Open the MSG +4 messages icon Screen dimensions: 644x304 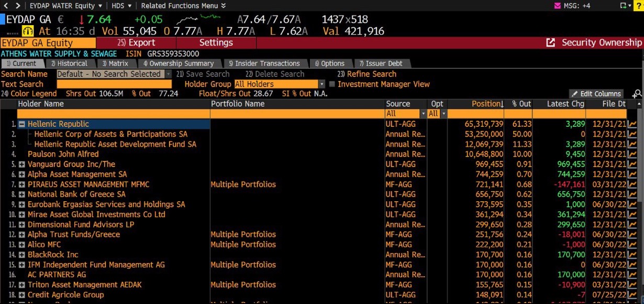click(558, 6)
